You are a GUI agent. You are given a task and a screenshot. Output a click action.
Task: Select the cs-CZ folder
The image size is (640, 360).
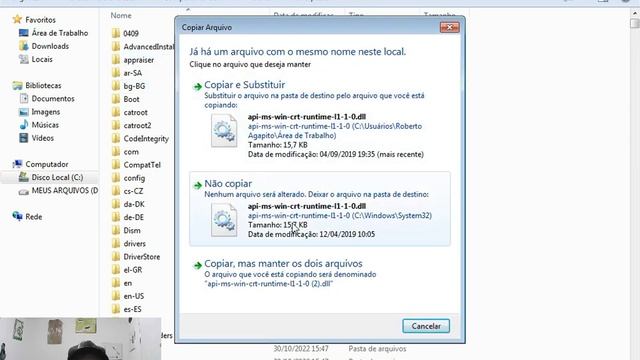(x=133, y=191)
